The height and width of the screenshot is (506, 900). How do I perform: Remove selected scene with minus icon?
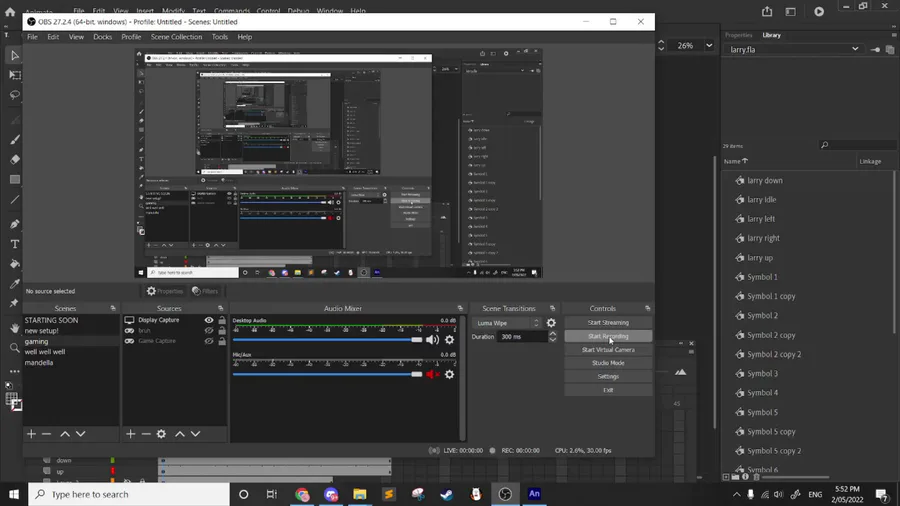tap(46, 434)
